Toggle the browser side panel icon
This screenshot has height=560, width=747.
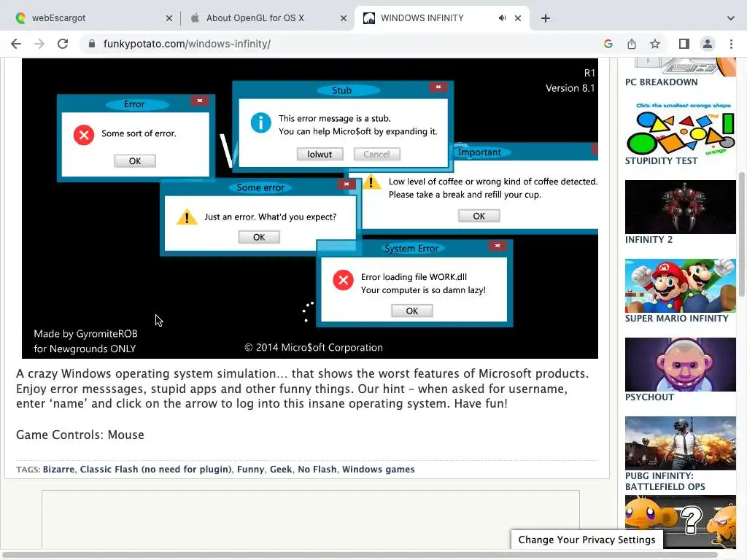[684, 44]
